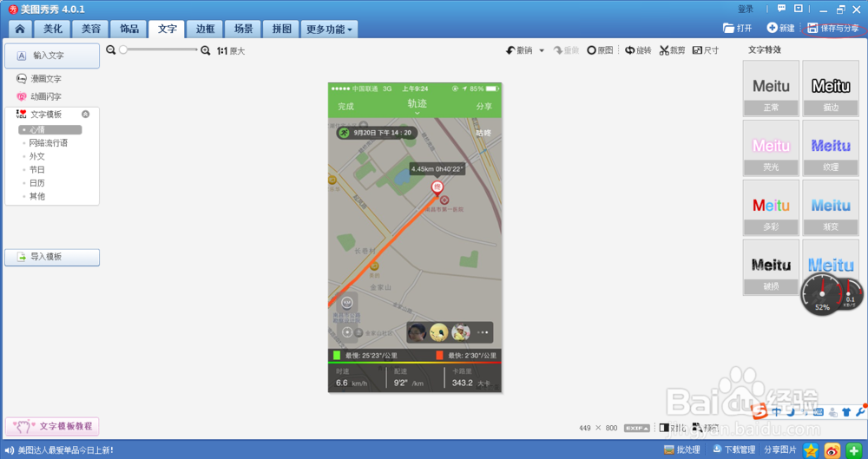Expand the 更多功能 dropdown
Image resolution: width=868 pixels, height=459 pixels.
329,30
